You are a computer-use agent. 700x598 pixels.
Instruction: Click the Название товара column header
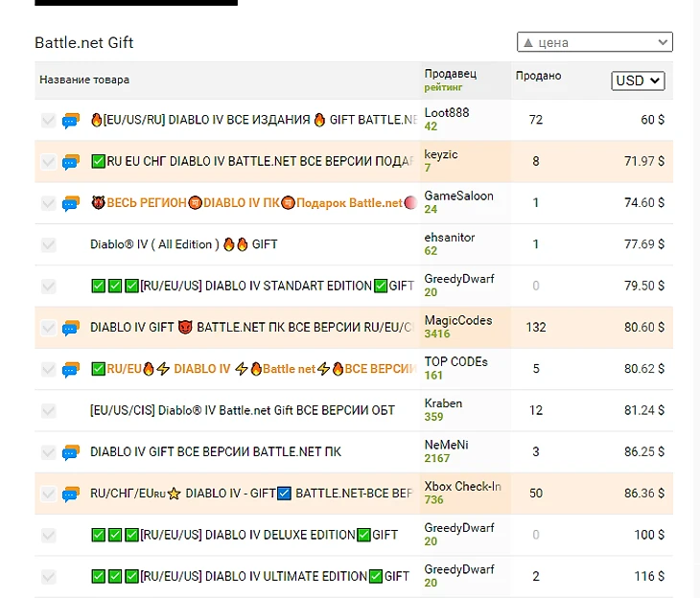[84, 80]
